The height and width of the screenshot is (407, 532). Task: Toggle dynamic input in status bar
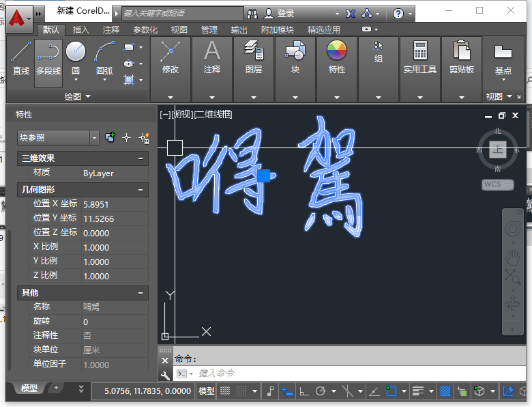click(287, 391)
